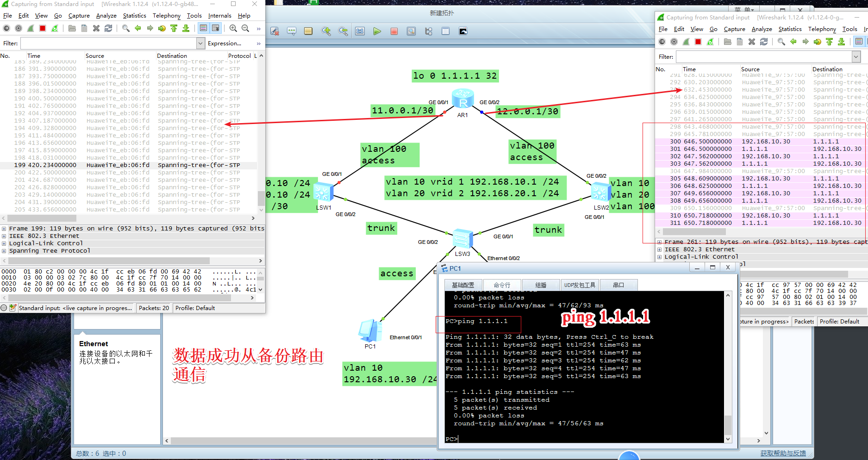Image resolution: width=868 pixels, height=460 pixels.
Task: Click eNSP palette rectangle icon
Action: (308, 31)
